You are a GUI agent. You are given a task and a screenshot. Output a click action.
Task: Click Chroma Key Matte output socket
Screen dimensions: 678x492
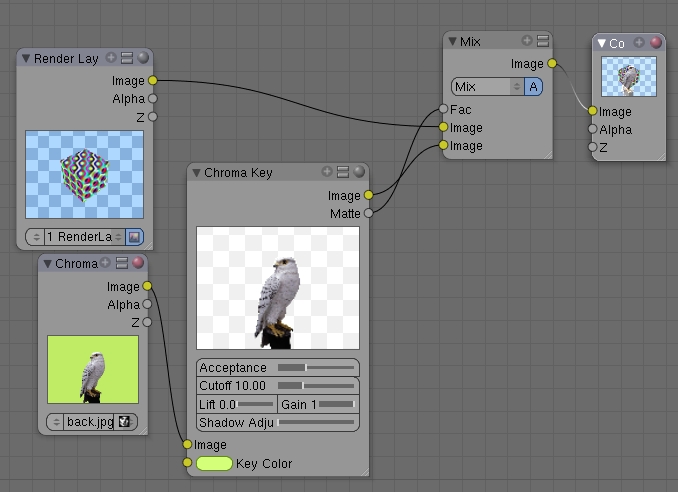pyautogui.click(x=368, y=213)
